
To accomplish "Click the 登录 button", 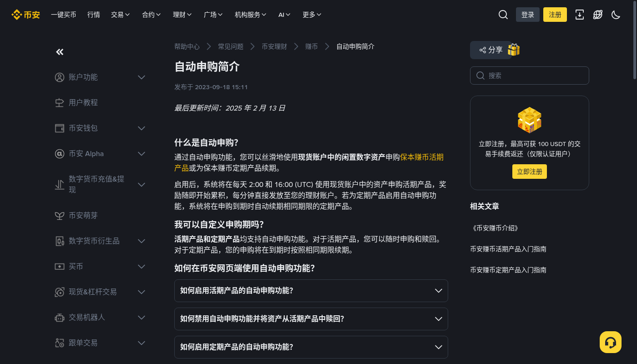I will pyautogui.click(x=528, y=15).
